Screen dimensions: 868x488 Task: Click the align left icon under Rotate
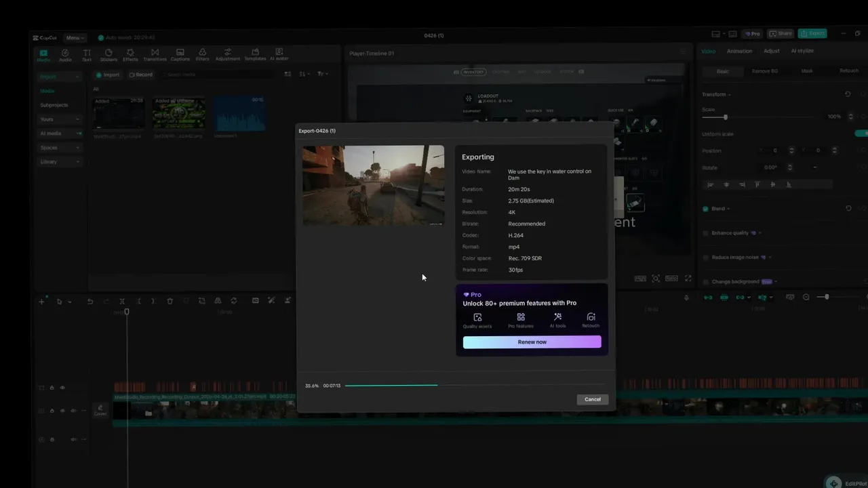pyautogui.click(x=711, y=184)
